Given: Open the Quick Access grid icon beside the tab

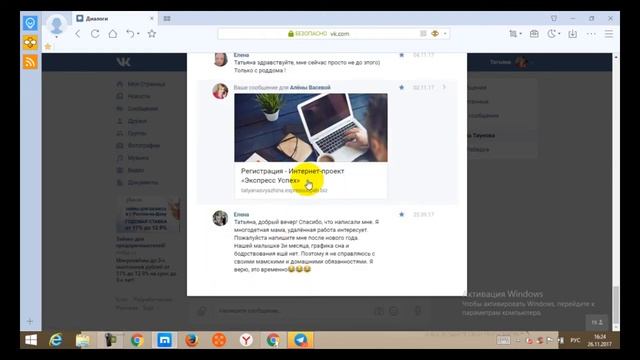Looking at the screenshot, I should [167, 18].
